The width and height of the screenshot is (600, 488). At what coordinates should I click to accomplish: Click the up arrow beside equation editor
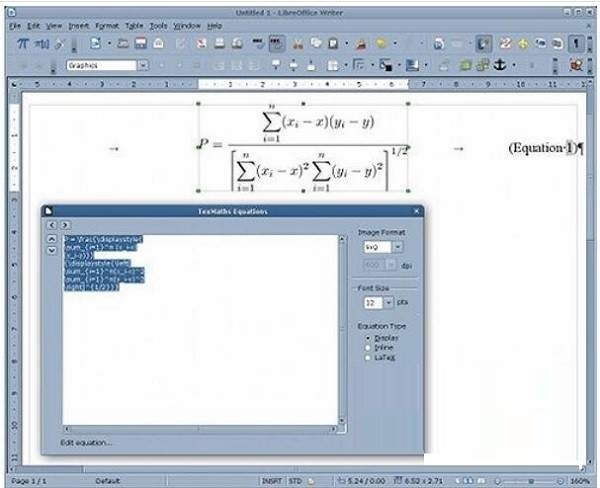click(x=53, y=240)
